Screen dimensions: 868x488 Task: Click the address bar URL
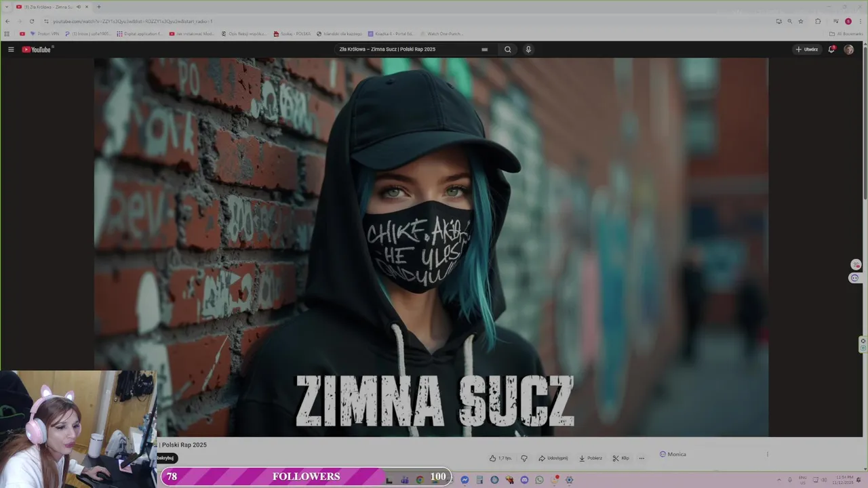pos(133,21)
